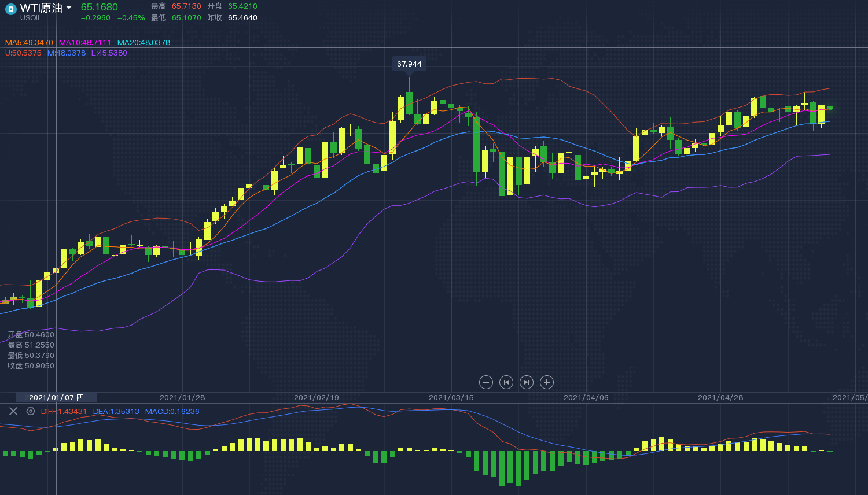Select the MA20 moving average label
The image size is (868, 495).
[144, 43]
